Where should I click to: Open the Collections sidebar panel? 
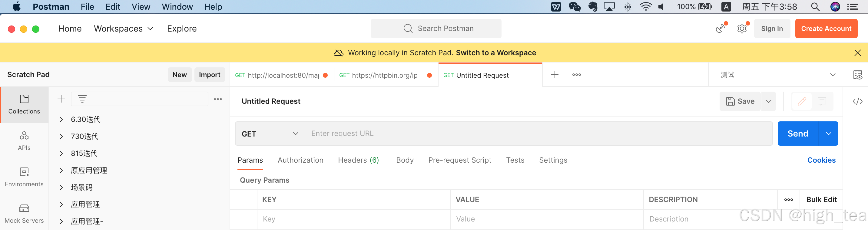pos(24,105)
